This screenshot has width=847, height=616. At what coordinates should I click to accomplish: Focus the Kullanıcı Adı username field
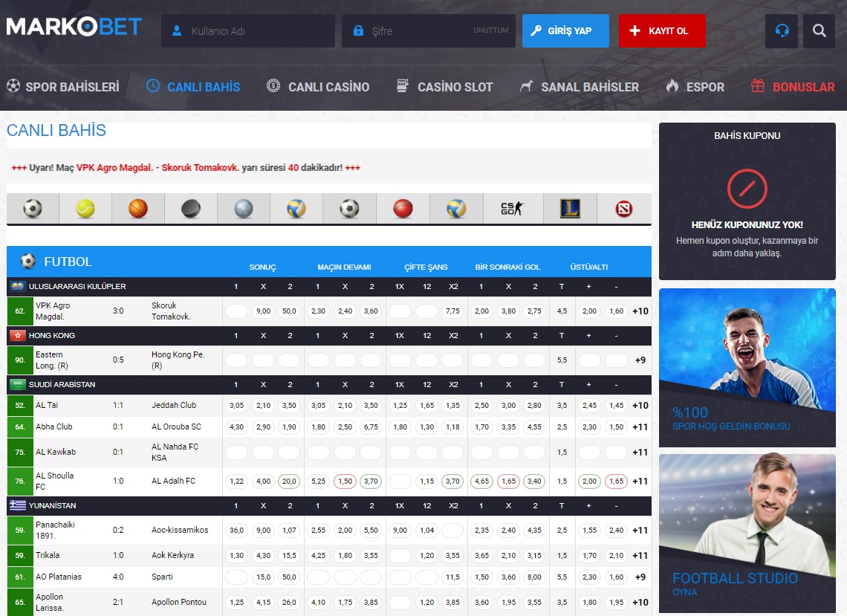(x=248, y=30)
